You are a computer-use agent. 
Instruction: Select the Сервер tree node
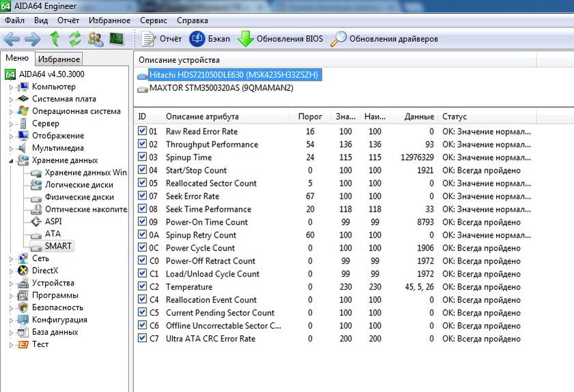(x=45, y=124)
